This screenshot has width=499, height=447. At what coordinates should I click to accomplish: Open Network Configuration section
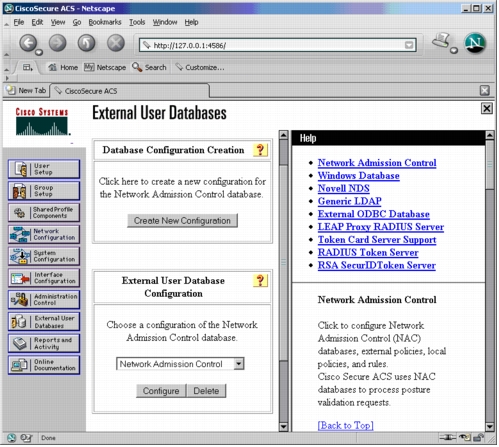pos(44,234)
